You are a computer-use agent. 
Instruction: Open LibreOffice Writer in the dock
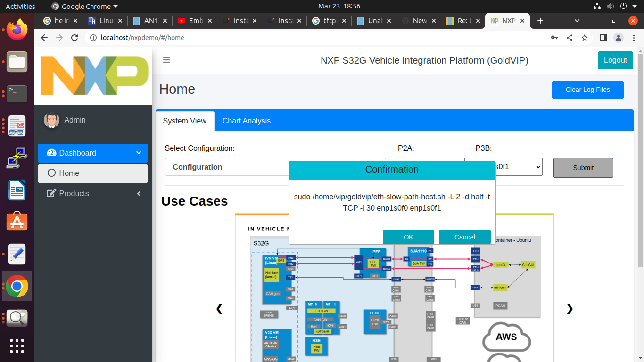(x=17, y=190)
